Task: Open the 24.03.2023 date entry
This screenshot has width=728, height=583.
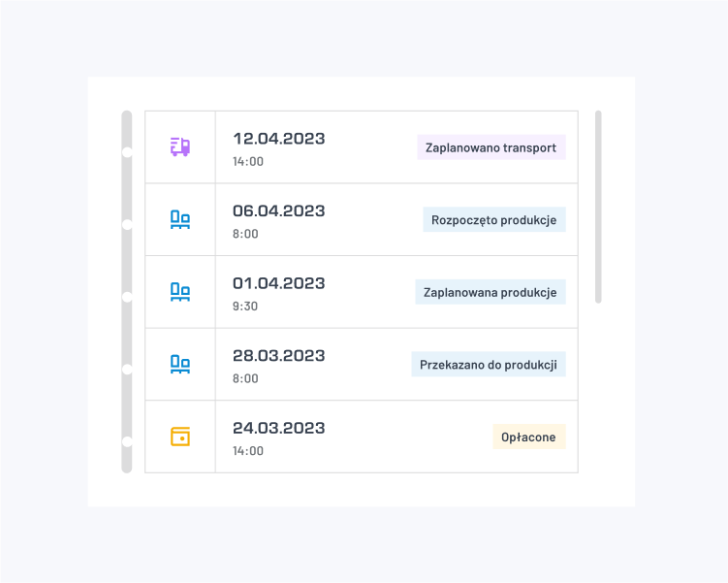Action: [x=278, y=428]
